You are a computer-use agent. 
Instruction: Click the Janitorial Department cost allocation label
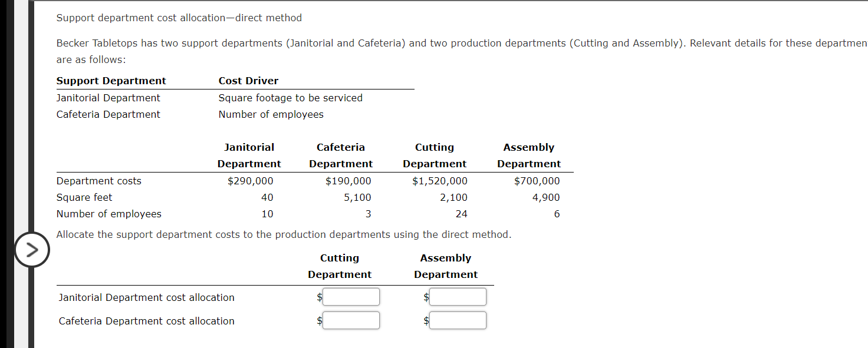click(x=146, y=297)
